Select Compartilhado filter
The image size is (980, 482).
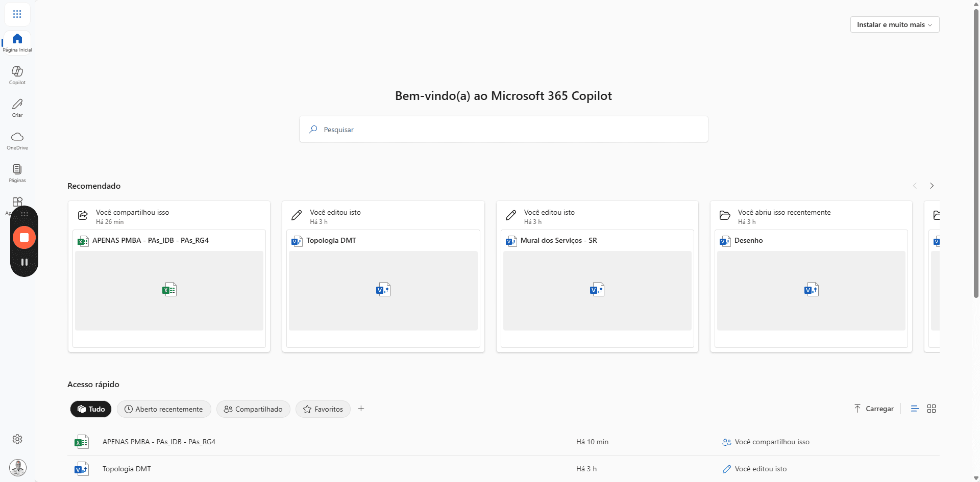tap(253, 409)
